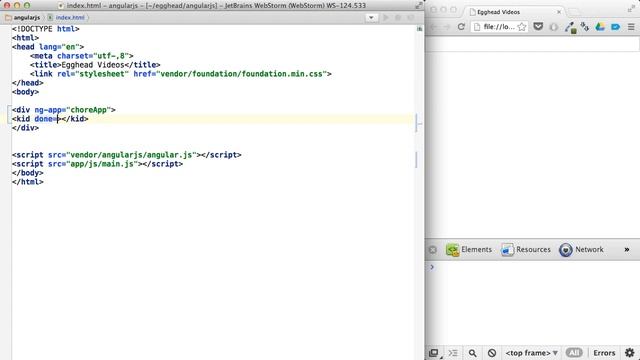Filter console by Errors
The width and height of the screenshot is (640, 360).
[604, 353]
